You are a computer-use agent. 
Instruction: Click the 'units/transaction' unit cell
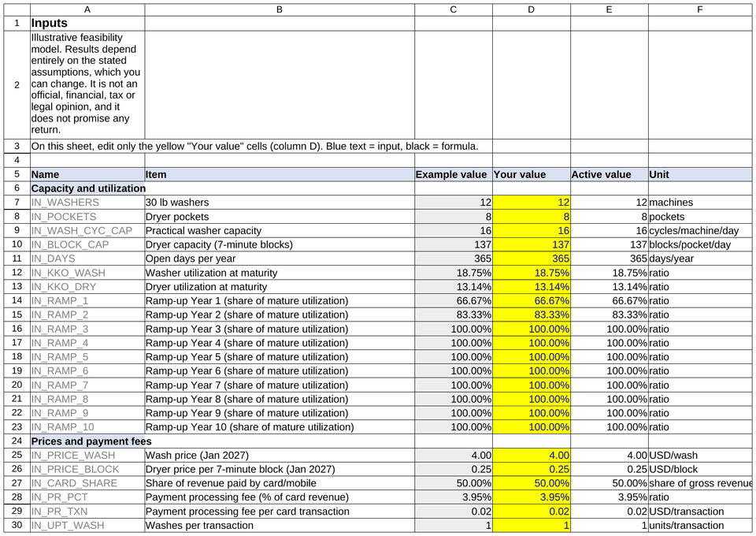click(699, 526)
